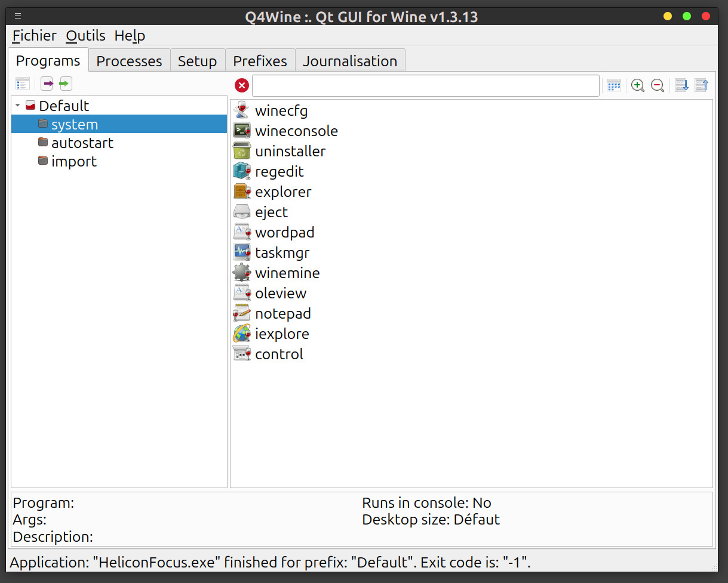Select the Default prefix entry

coord(64,106)
